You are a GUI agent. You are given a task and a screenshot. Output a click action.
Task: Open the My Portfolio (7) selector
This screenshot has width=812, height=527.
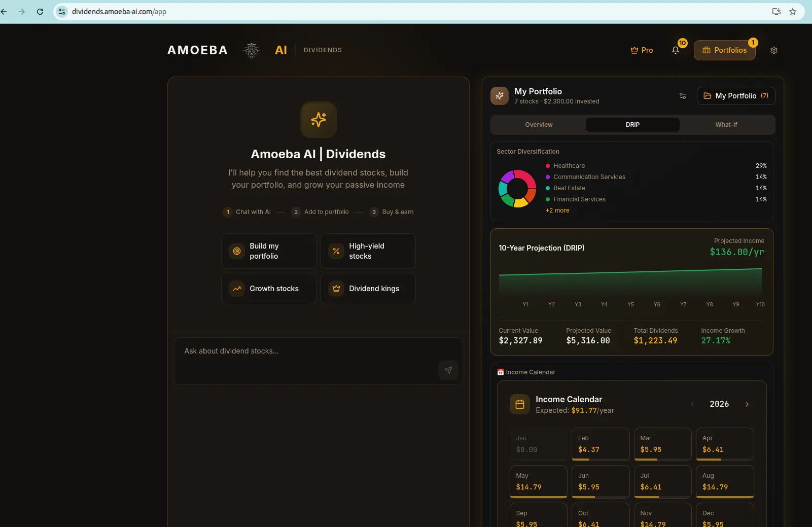(736, 96)
